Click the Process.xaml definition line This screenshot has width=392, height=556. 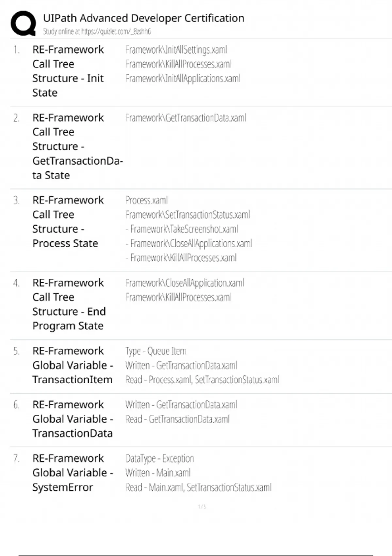pyautogui.click(x=147, y=200)
